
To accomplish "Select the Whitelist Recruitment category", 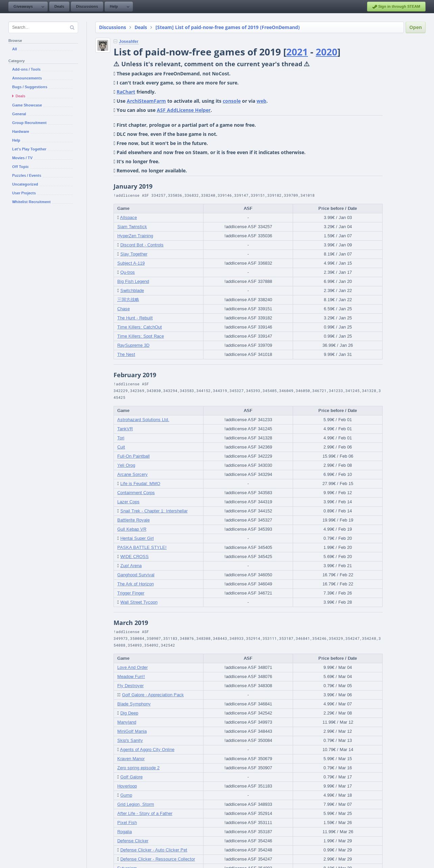I will pos(31,202).
